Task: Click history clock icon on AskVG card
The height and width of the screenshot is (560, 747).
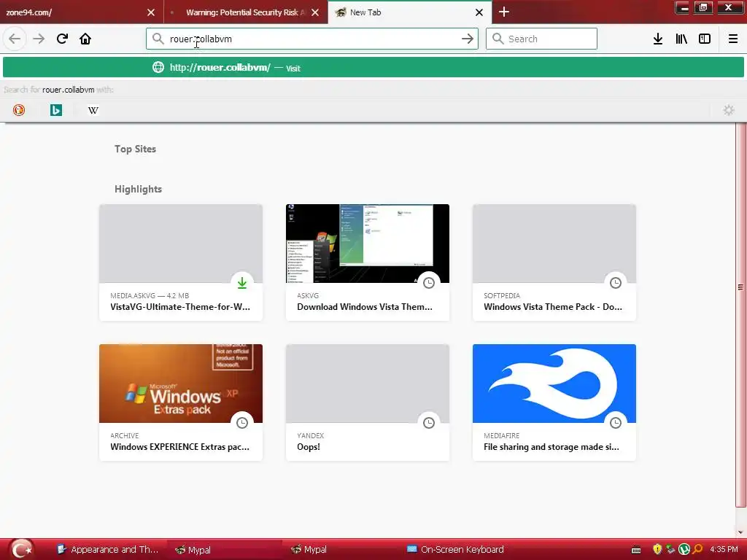Action: coord(429,283)
